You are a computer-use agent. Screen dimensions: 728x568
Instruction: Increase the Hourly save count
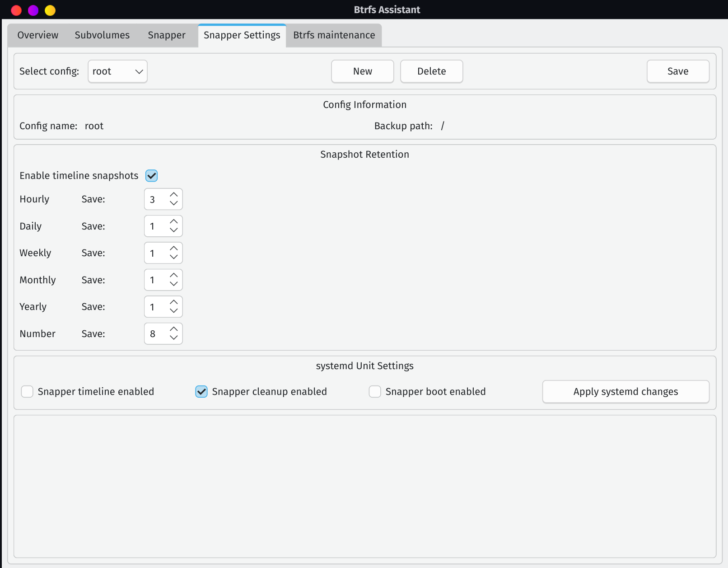[174, 195]
